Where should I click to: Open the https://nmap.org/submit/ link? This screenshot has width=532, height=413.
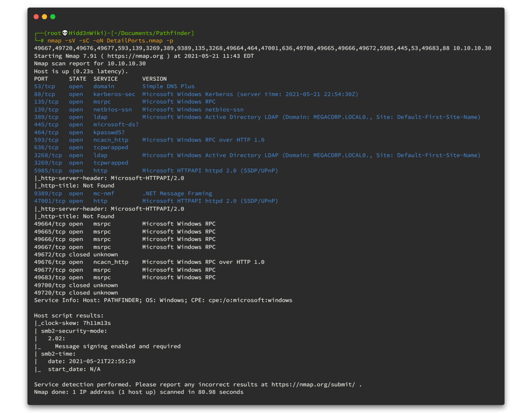coord(313,385)
